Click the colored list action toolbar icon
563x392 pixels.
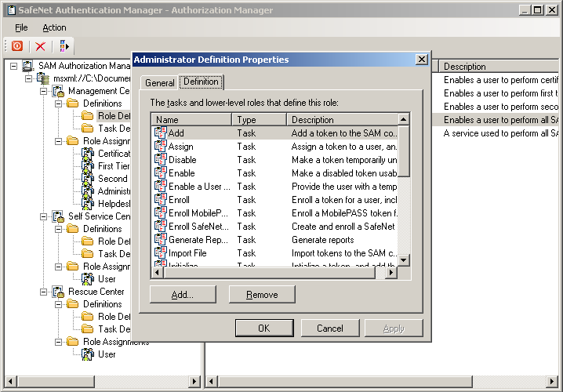pyautogui.click(x=64, y=46)
